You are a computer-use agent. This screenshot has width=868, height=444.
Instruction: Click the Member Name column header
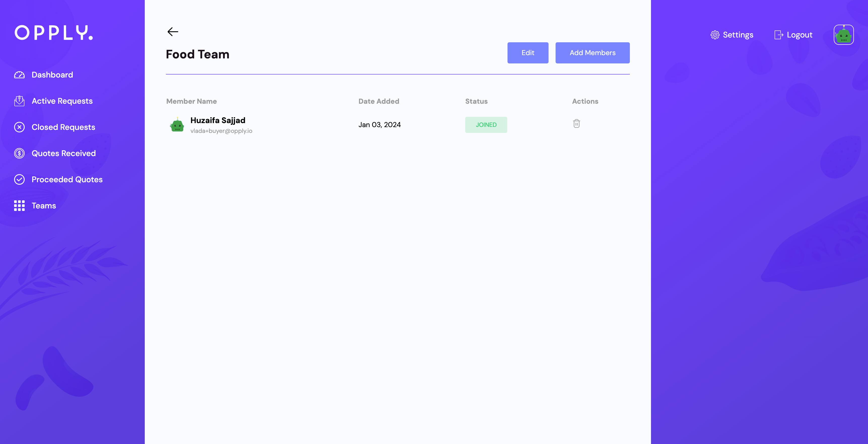(191, 101)
